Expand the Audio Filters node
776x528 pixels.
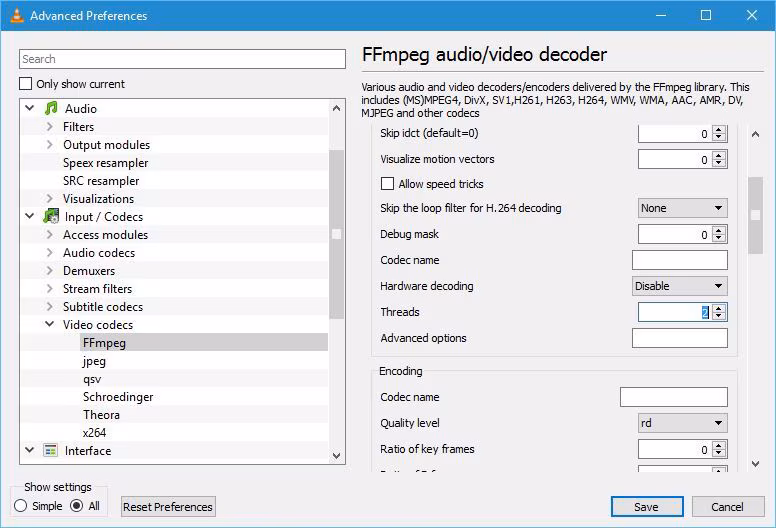coord(49,127)
